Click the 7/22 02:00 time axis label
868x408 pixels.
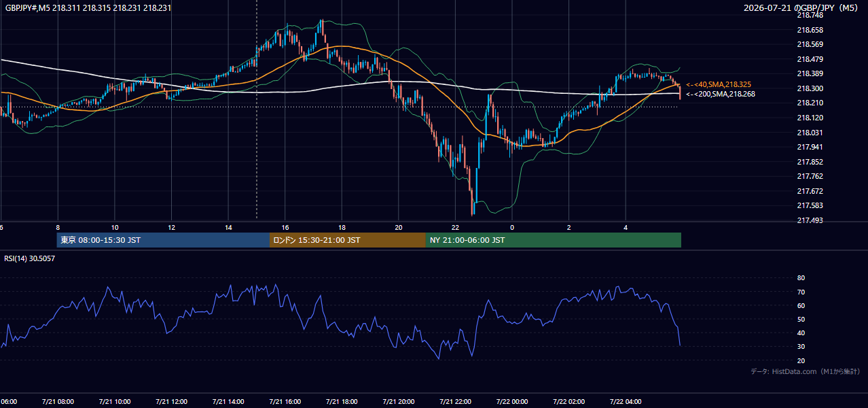point(569,402)
